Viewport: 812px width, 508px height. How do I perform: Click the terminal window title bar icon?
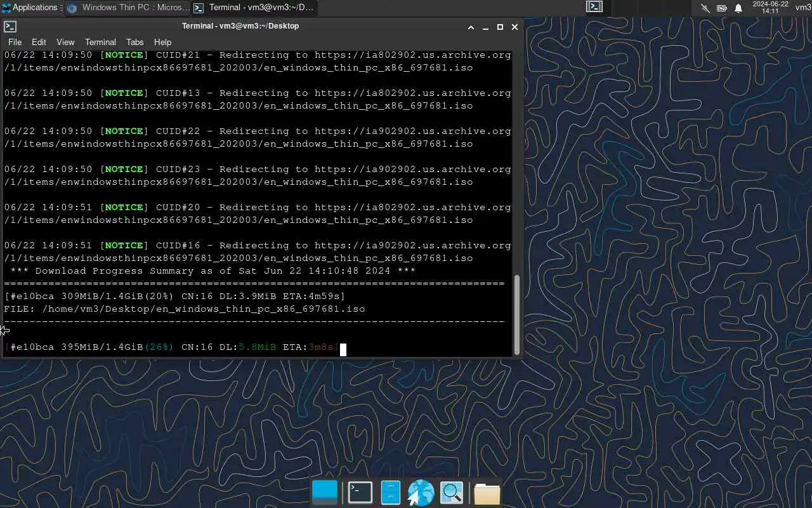pyautogui.click(x=10, y=27)
